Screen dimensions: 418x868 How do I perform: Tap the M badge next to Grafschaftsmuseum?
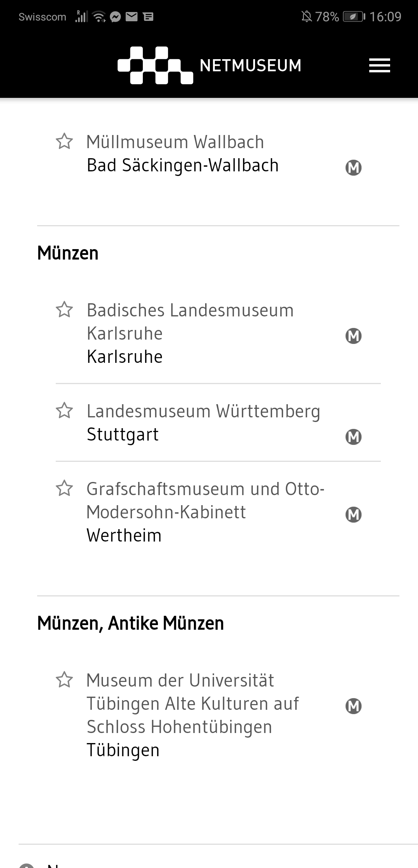353,514
